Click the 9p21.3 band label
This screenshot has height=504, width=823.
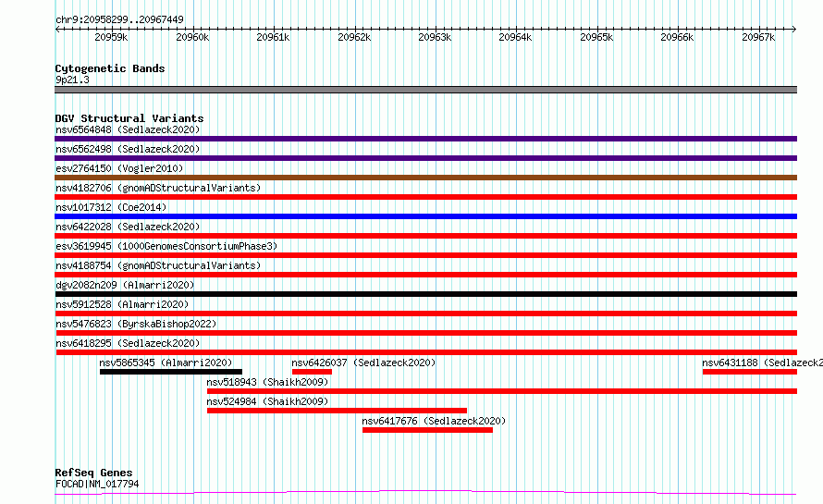[x=72, y=80]
